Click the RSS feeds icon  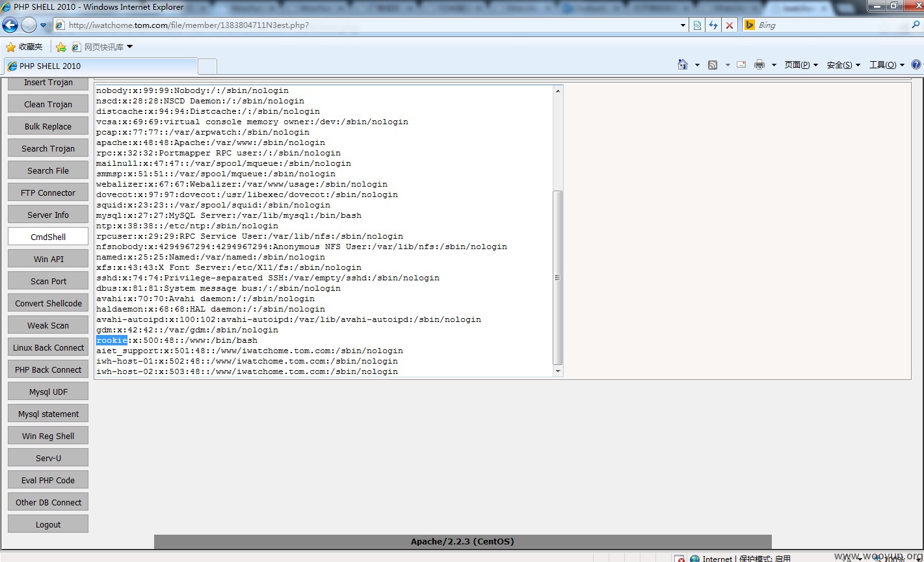(713, 65)
